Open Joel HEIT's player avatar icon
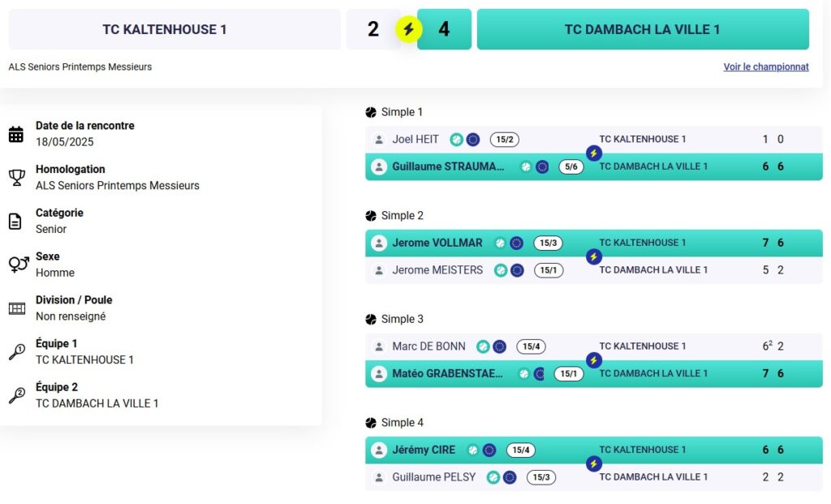Screen dimensions: 831x504 [379, 140]
